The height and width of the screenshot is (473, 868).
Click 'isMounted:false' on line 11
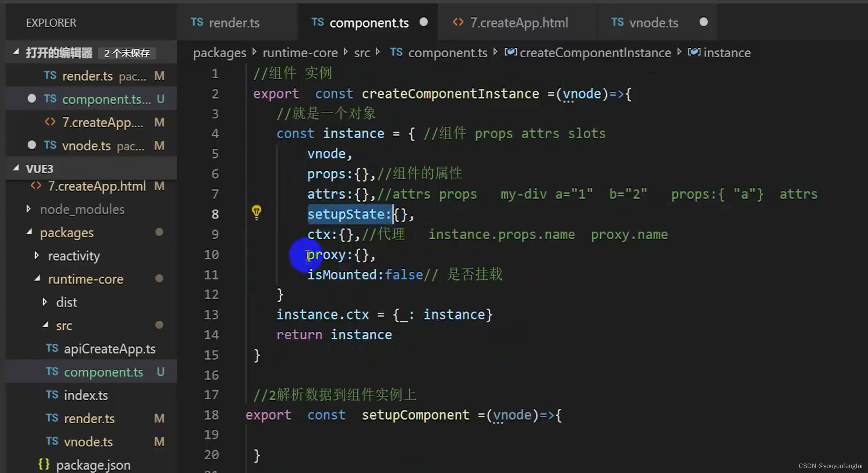(x=365, y=274)
